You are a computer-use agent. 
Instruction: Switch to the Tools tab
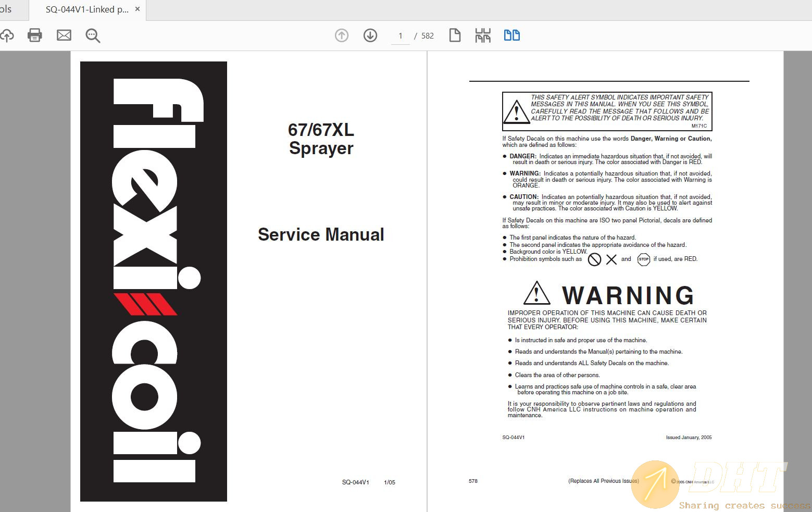[6, 9]
